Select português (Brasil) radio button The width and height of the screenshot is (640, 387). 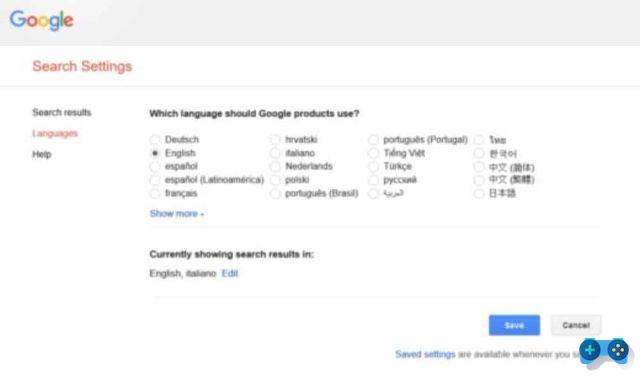pyautogui.click(x=276, y=194)
